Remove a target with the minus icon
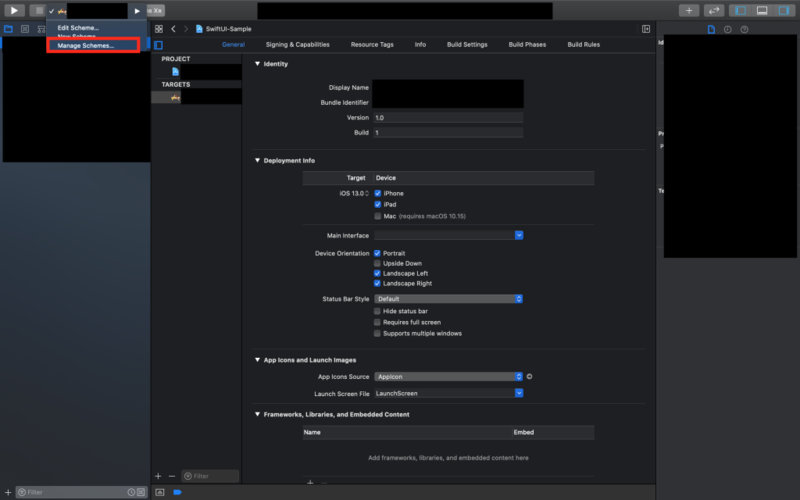This screenshot has height=500, width=800. tap(172, 476)
